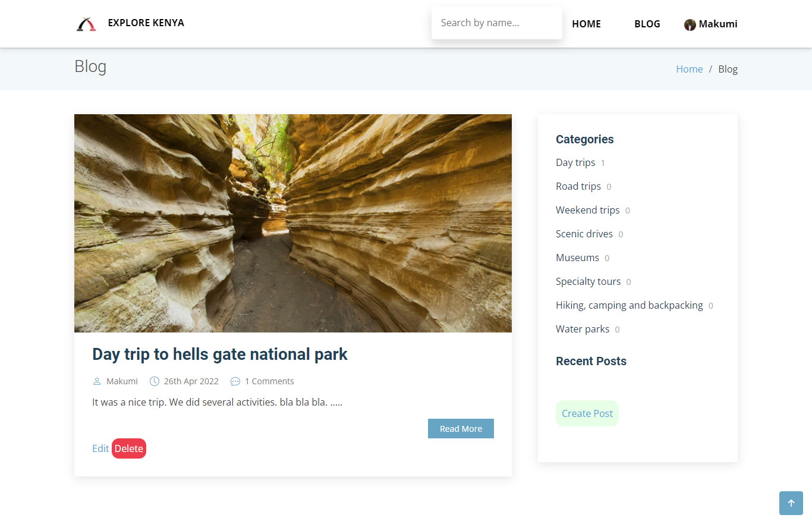Click the Blog page heading
This screenshot has width=812, height=524.
click(90, 66)
